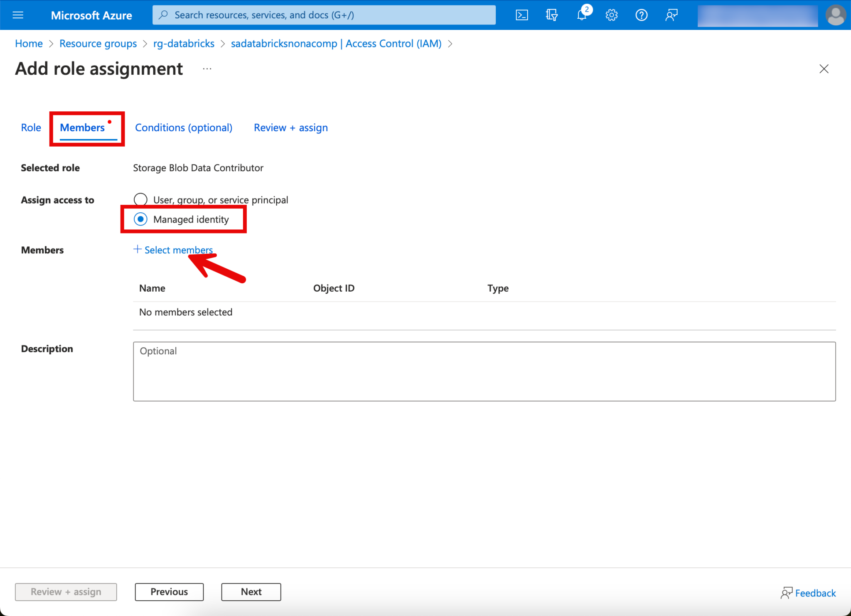Select the Managed identity radio button

click(140, 219)
